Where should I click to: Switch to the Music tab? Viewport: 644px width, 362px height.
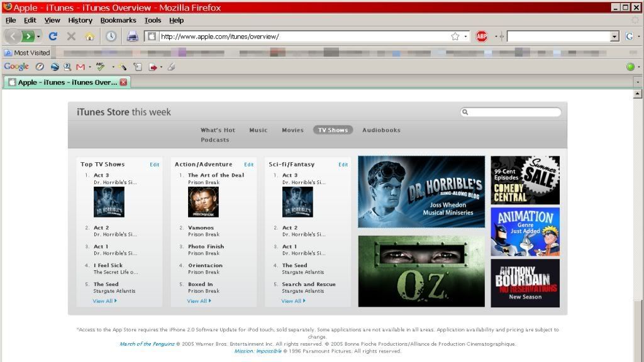(x=258, y=130)
